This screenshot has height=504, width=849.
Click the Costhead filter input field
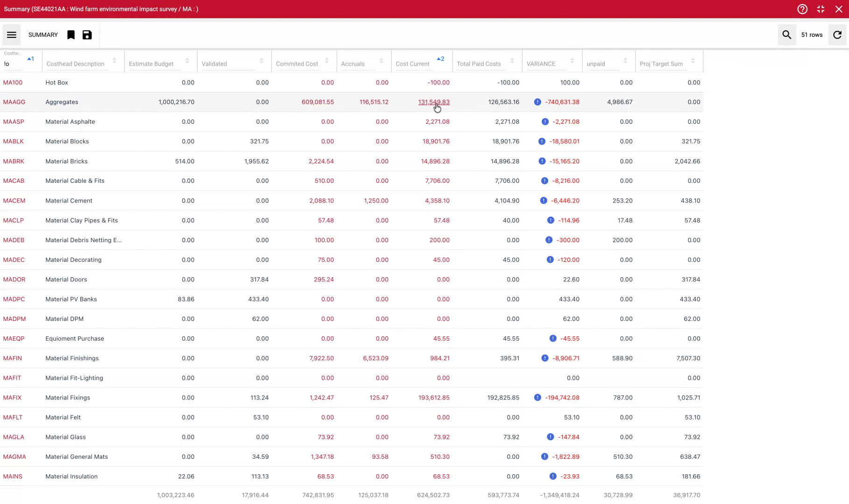13,64
